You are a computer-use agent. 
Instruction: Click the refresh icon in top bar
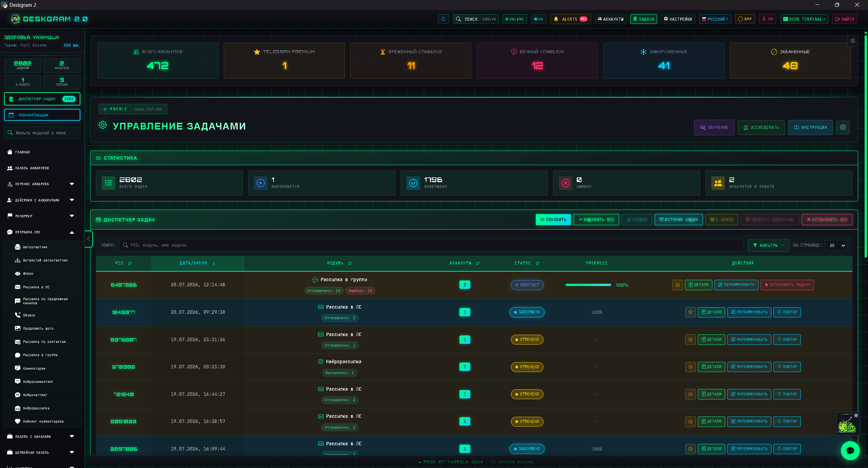(443, 19)
